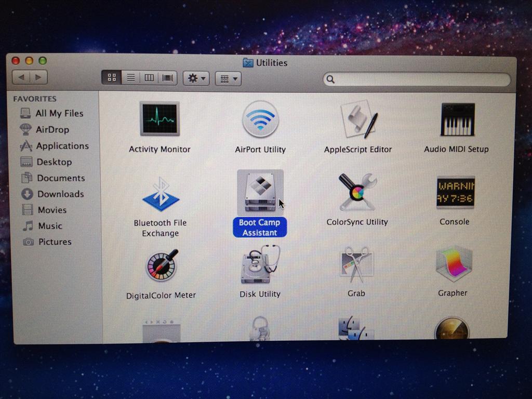Zoom the Utilities window with green button
Viewport: 532px width, 399px height.
click(x=43, y=61)
